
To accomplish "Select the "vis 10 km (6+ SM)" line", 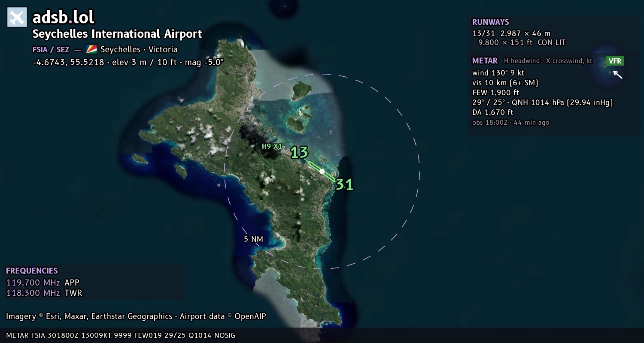I will click(505, 83).
